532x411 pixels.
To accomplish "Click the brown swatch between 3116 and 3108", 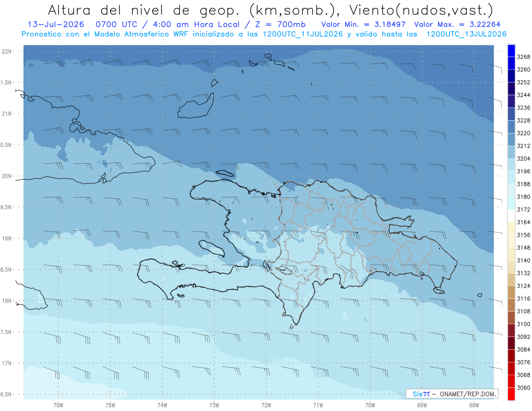I will [x=511, y=305].
